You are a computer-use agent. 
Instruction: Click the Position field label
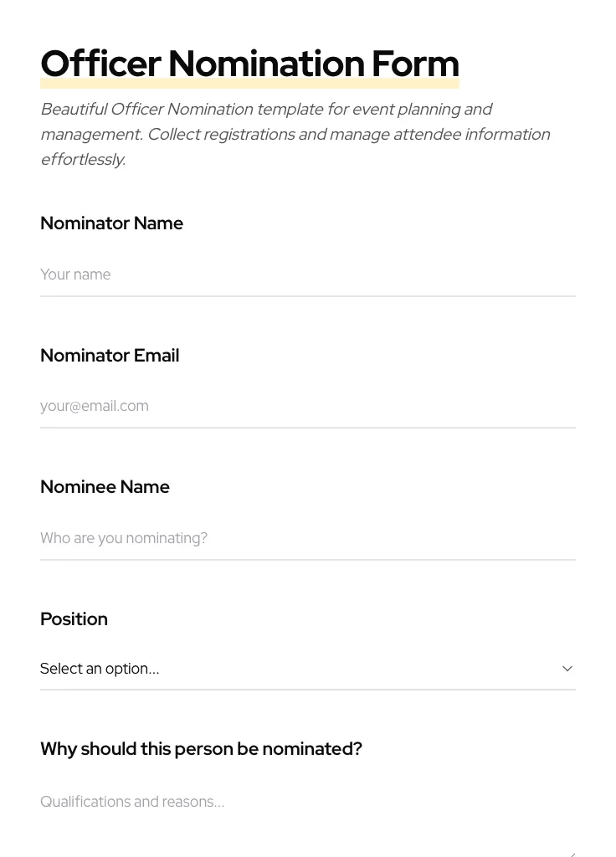74,619
